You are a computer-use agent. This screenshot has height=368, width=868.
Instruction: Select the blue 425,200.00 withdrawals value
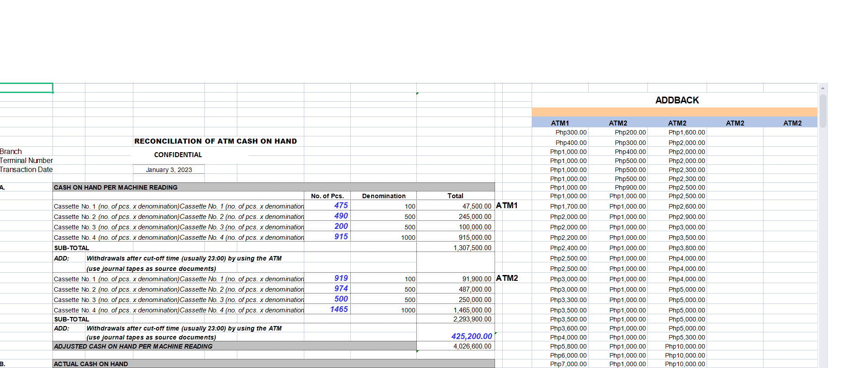[x=472, y=336]
